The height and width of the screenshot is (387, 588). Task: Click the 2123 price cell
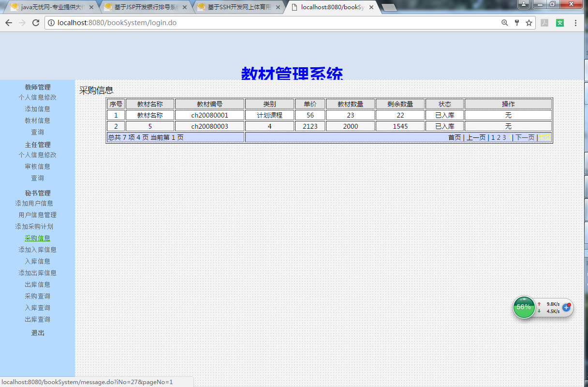coord(310,126)
